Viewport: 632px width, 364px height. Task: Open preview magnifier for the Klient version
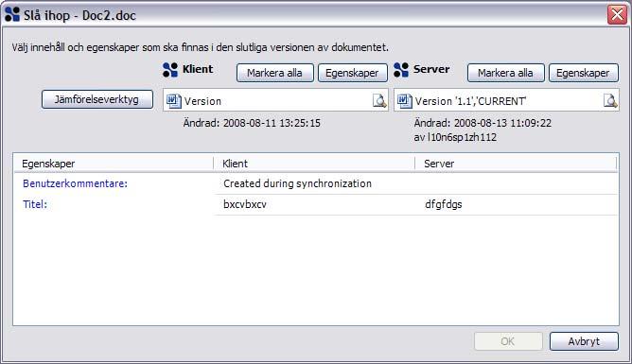[x=379, y=100]
